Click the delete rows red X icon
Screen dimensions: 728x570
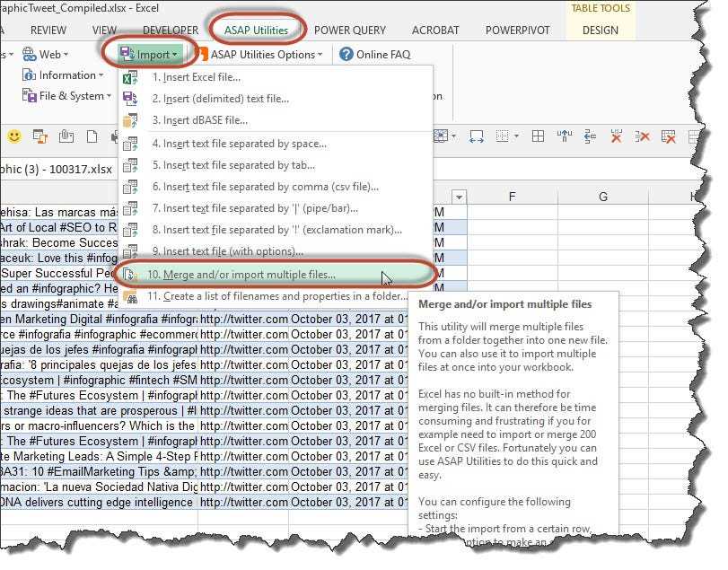[616, 136]
